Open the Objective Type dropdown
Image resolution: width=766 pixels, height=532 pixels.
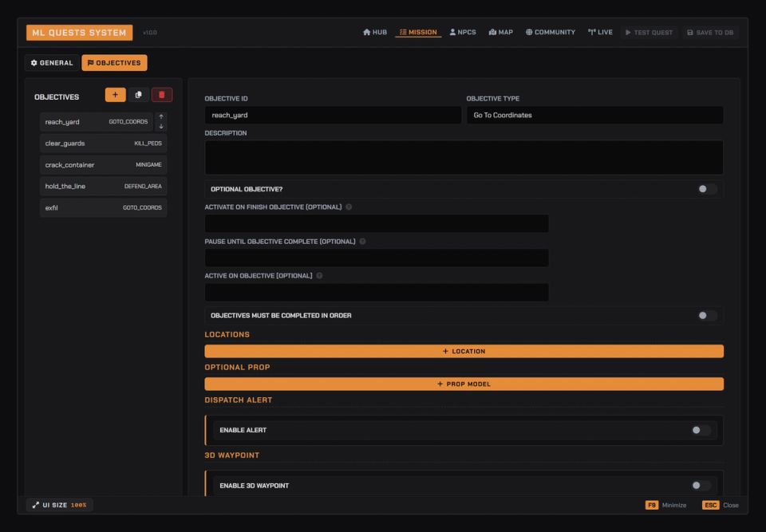595,116
